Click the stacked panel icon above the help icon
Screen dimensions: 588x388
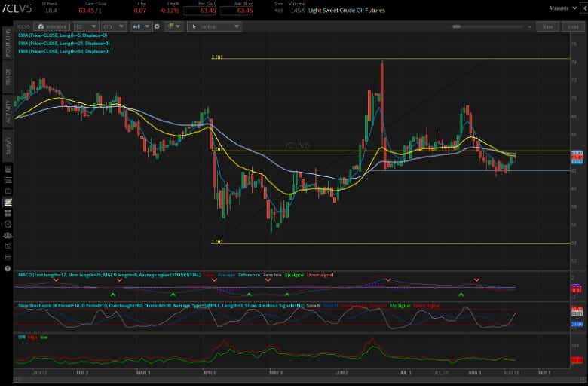(8, 258)
